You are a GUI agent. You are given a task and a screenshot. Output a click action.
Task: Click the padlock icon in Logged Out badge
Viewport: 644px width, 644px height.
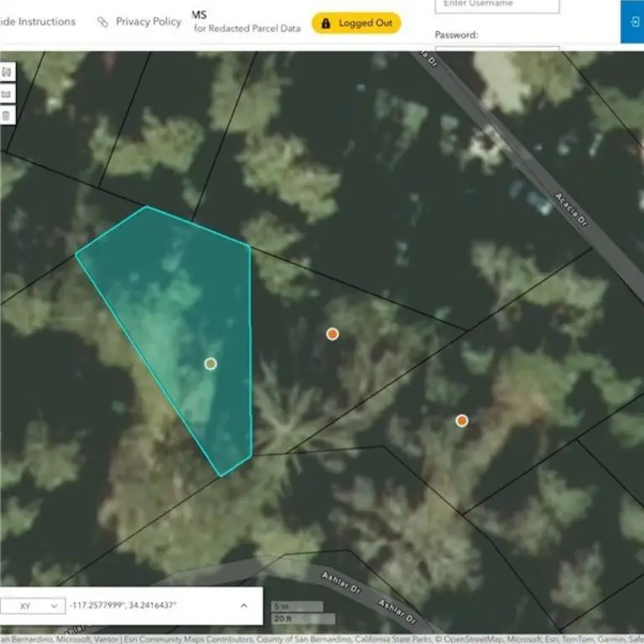click(326, 23)
